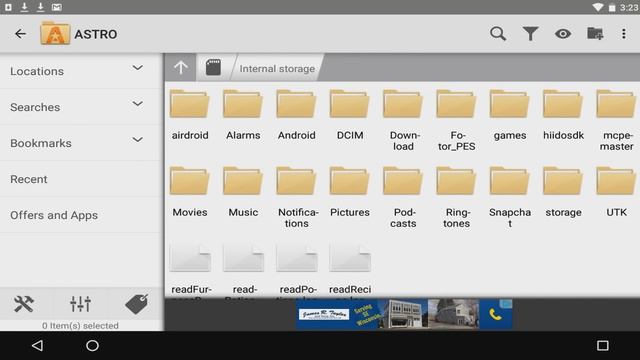
Task: Open the Download folder
Action: tap(403, 121)
